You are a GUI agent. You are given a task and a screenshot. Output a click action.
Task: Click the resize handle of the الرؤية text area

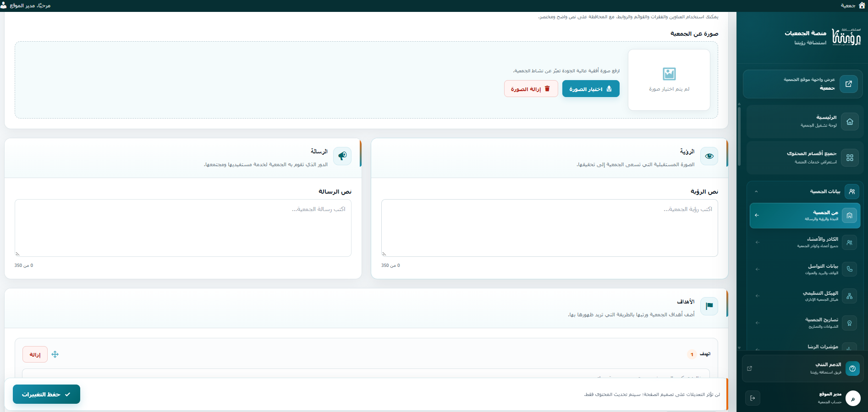(x=384, y=254)
